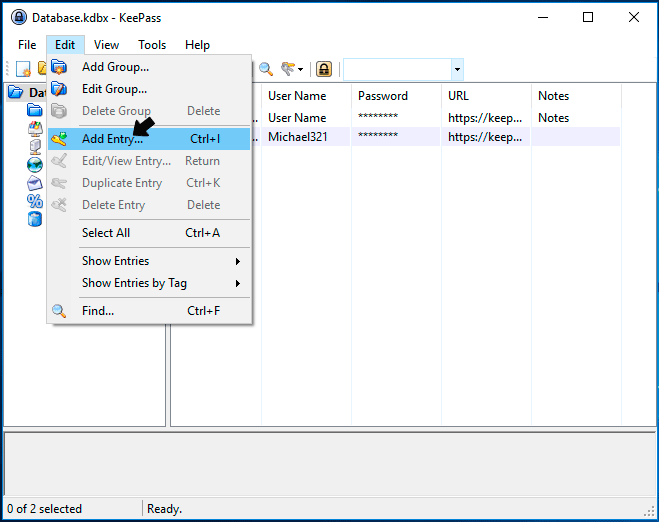Click the Delete Entry key icon in menu
659x522 pixels.
click(59, 205)
